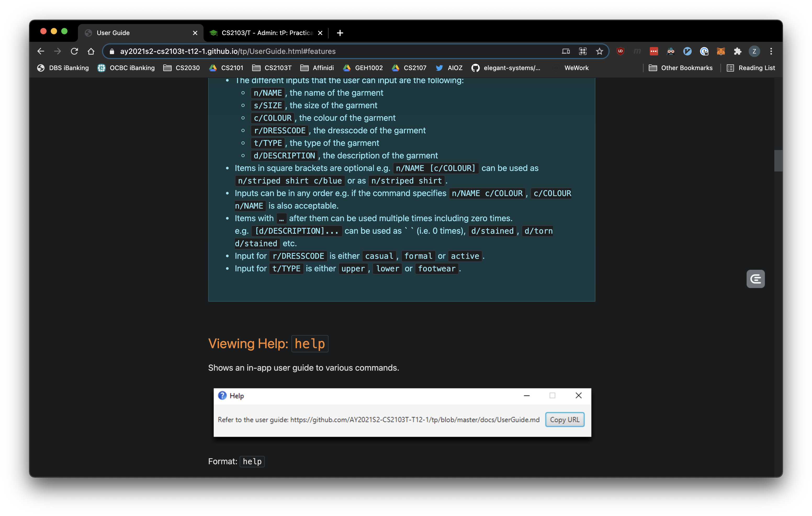Screen dimensions: 812x516
Task: Open the Extensions puzzle-piece menu
Action: (737, 51)
